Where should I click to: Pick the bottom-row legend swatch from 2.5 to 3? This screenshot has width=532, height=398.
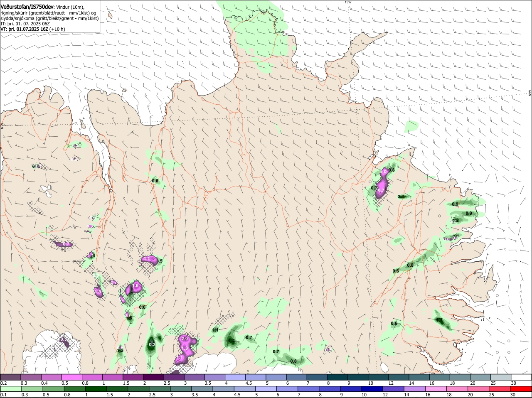tap(159, 389)
